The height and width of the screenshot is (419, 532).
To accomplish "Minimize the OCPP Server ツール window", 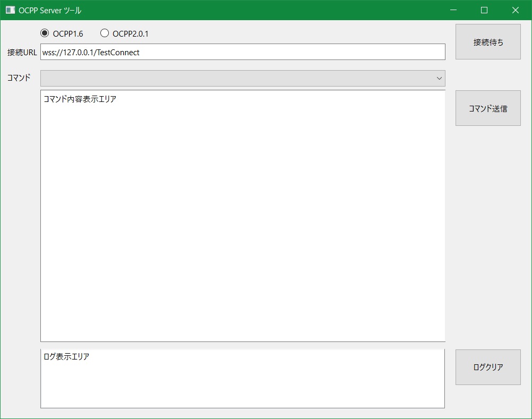I will point(453,10).
